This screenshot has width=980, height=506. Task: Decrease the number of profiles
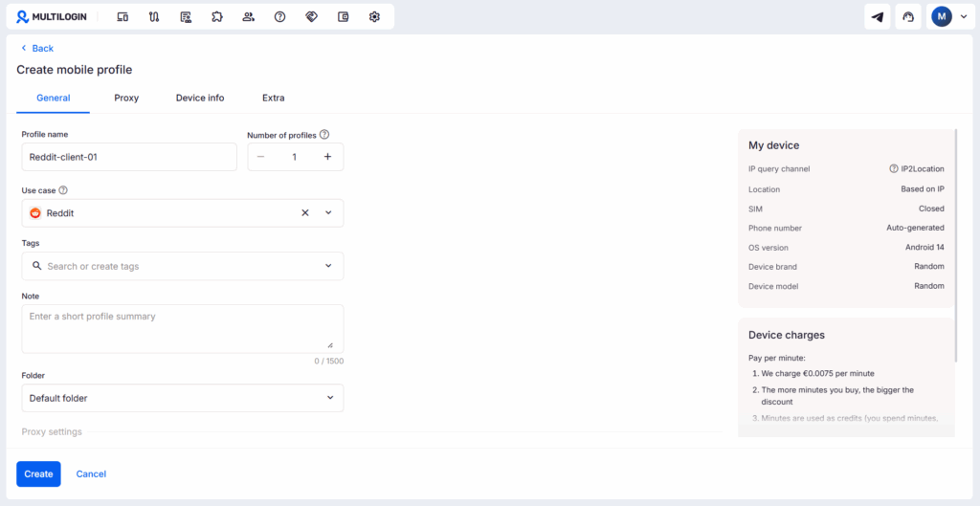point(260,157)
